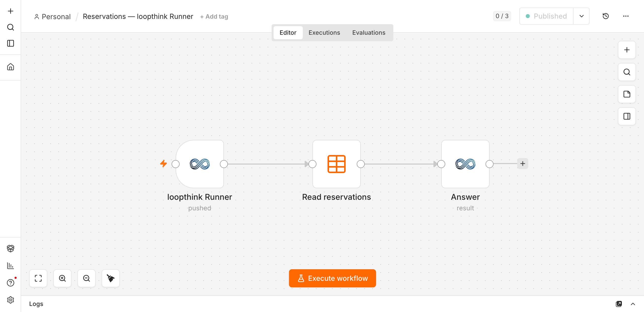Open the three-dots more options menu
This screenshot has width=644, height=312.
point(626,16)
